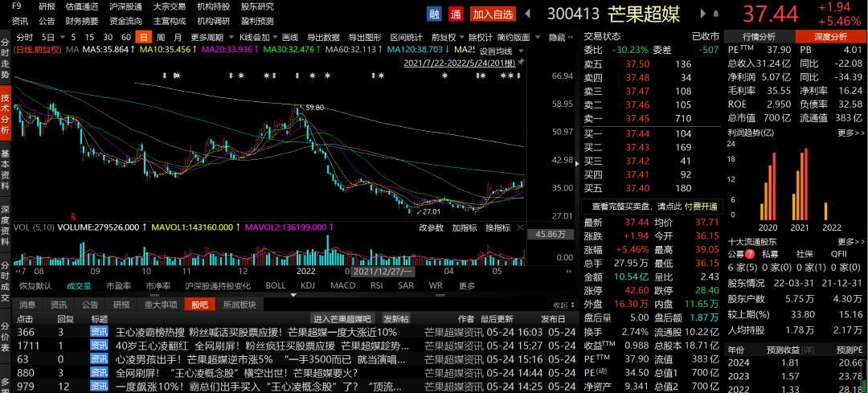The image size is (868, 393).
Task: Click the 公募 red question mark icon
Action: [750, 254]
